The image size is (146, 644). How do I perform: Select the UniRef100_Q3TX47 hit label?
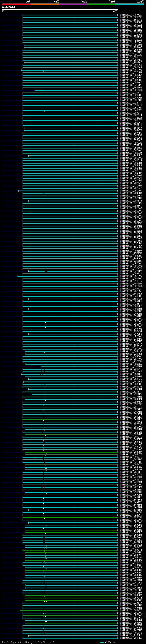pos(131,238)
